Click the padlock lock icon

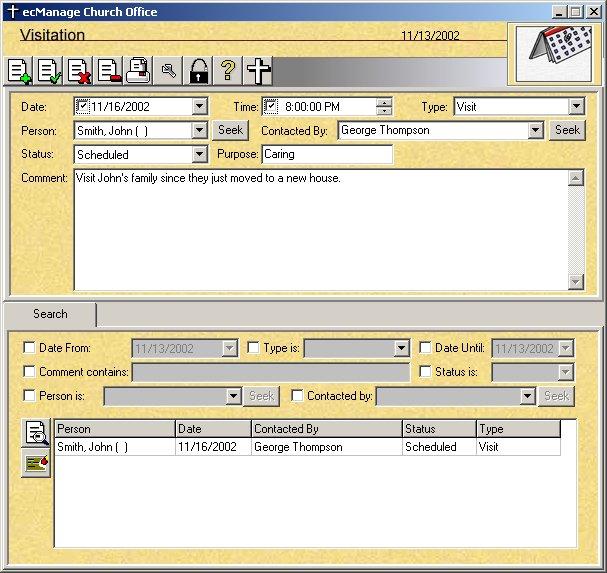click(198, 71)
